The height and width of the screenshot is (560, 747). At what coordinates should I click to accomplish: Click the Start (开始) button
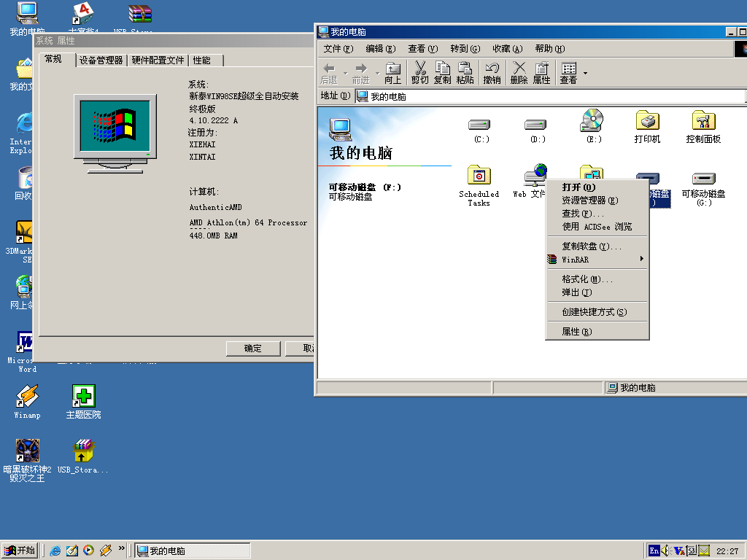[x=20, y=551]
